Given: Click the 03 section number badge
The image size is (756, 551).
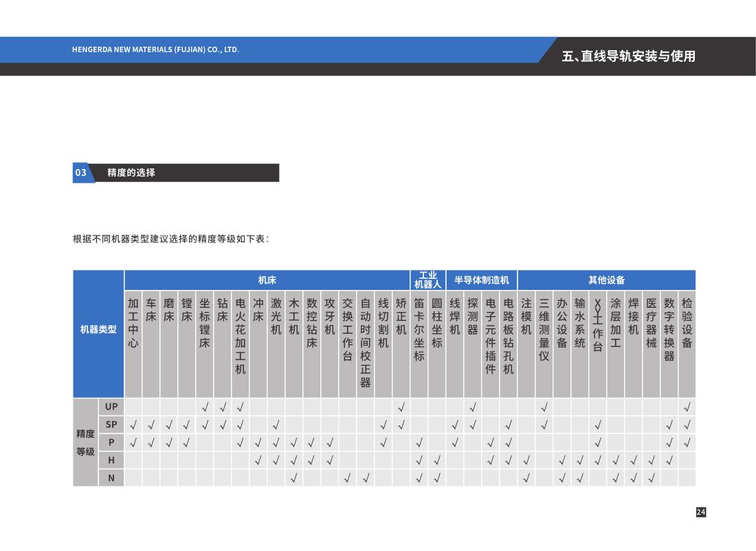Looking at the screenshot, I should point(81,172).
